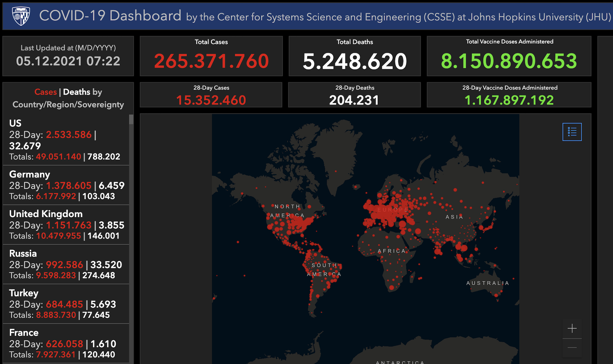Select US in the country list
Image resolution: width=613 pixels, height=364 pixels.
tap(66, 140)
